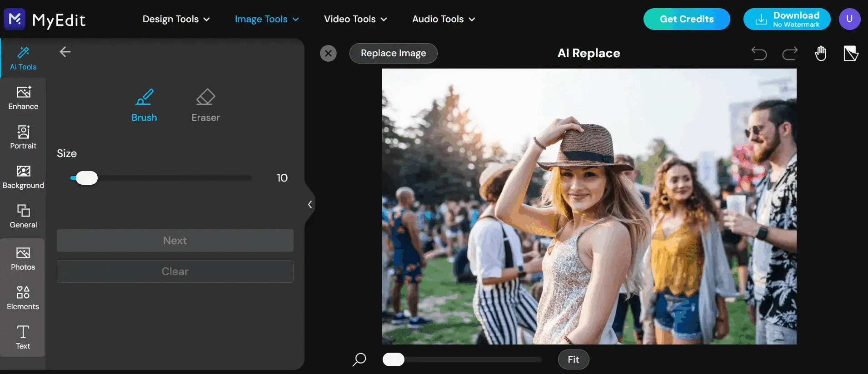This screenshot has width=868, height=374.
Task: Toggle the before/after compare icon
Action: (x=851, y=53)
